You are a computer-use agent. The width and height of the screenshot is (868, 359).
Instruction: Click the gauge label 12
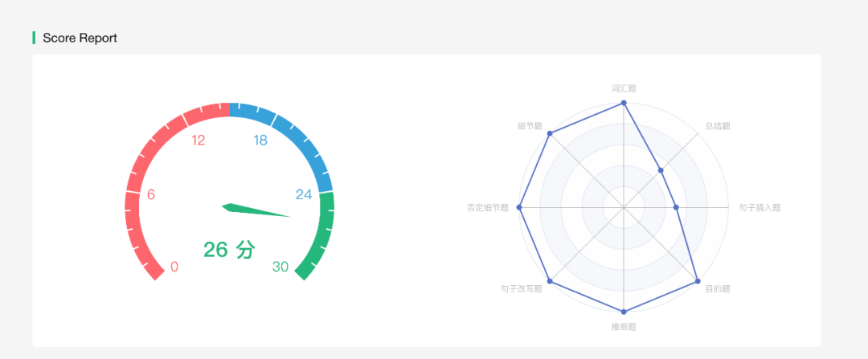click(198, 141)
